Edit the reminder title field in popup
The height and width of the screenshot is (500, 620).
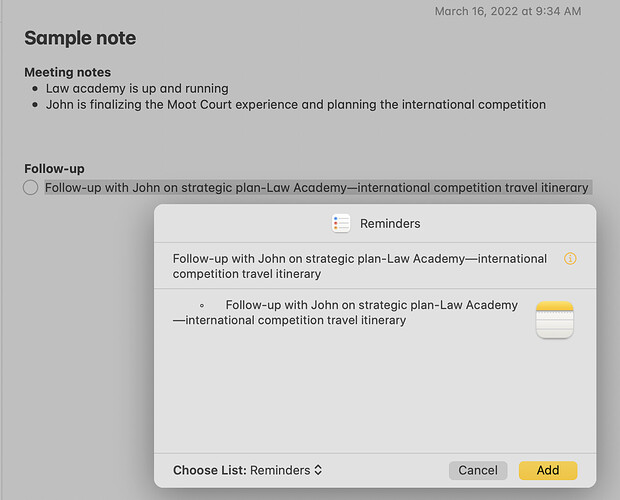(x=360, y=266)
